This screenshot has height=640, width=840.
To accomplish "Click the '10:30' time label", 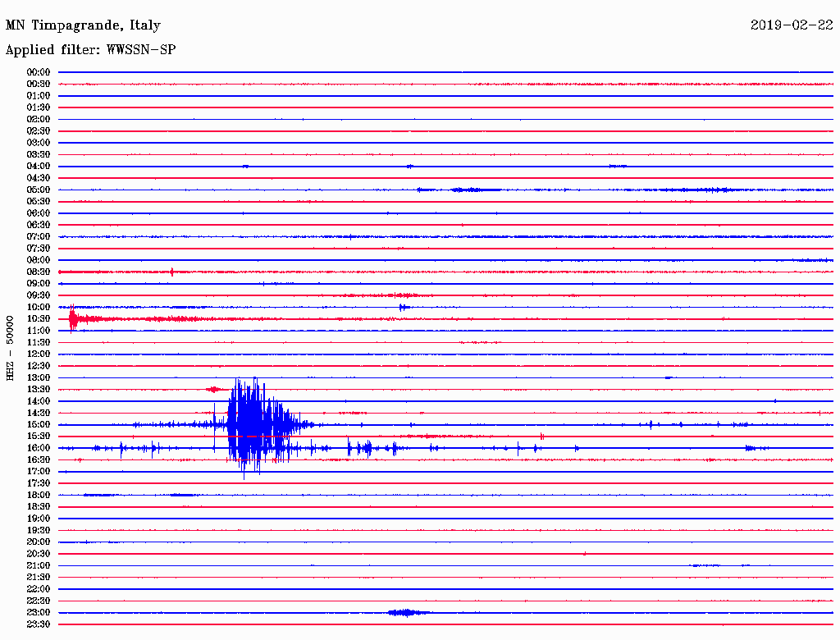I will tap(38, 319).
